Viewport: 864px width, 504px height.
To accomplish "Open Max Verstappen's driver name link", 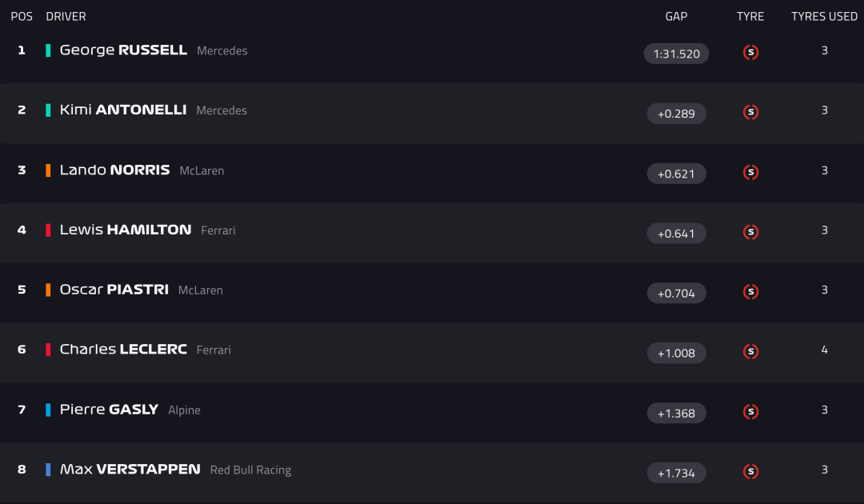I will [130, 470].
